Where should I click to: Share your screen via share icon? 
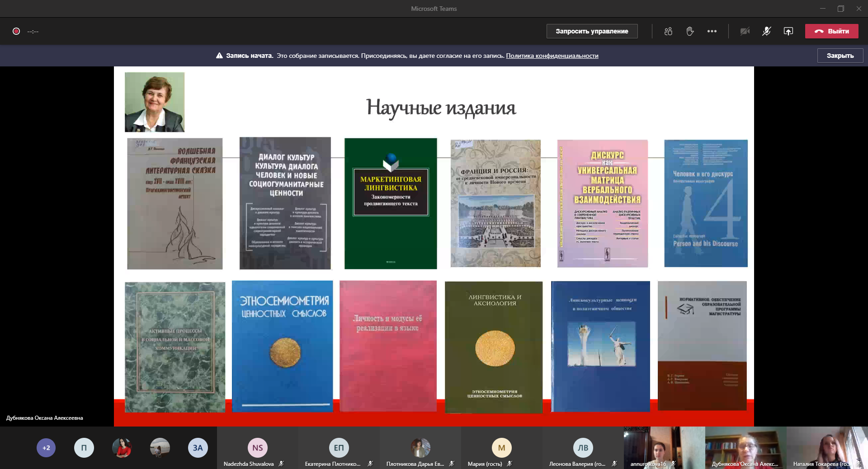788,31
